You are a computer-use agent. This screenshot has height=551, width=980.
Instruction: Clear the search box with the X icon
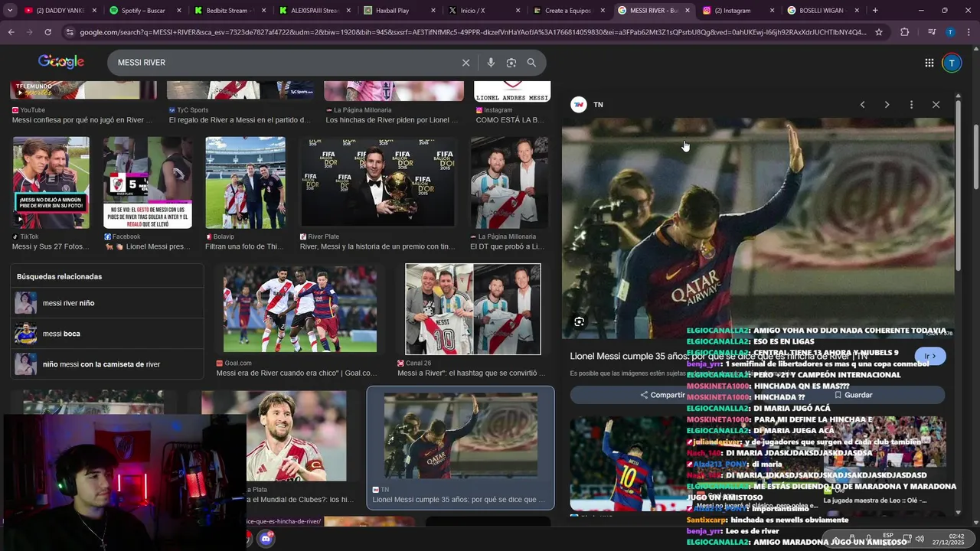[x=465, y=63]
